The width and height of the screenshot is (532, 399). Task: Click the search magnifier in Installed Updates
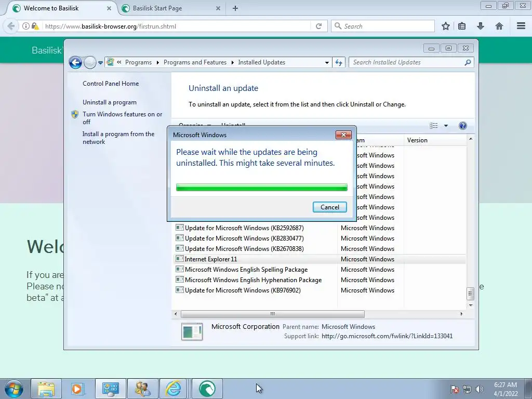tap(468, 62)
